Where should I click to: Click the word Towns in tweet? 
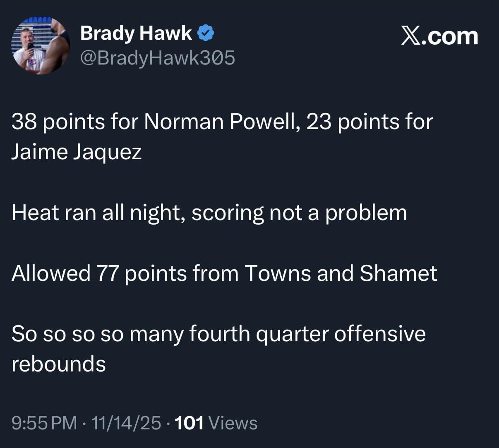coord(277,273)
